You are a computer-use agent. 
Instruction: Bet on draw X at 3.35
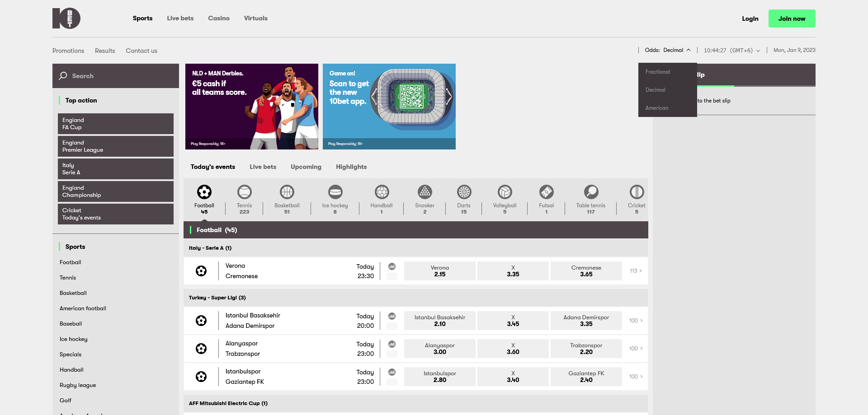(513, 271)
